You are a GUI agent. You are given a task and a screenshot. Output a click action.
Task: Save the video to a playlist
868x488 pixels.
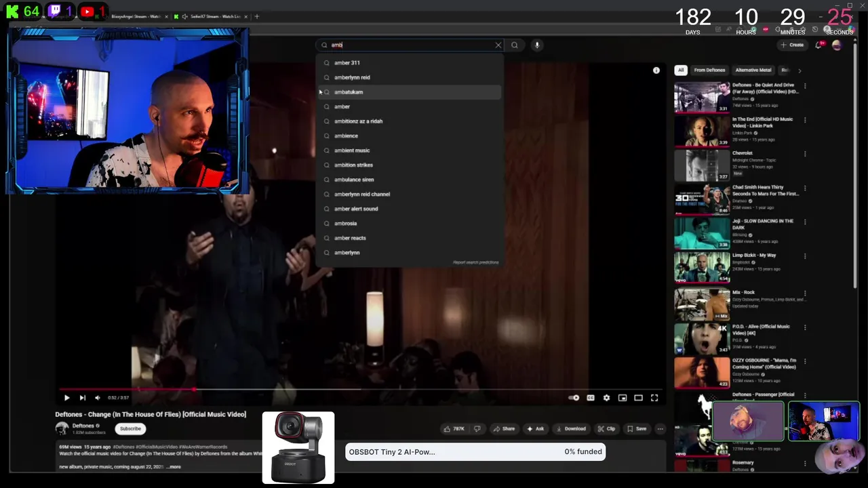[x=637, y=428]
